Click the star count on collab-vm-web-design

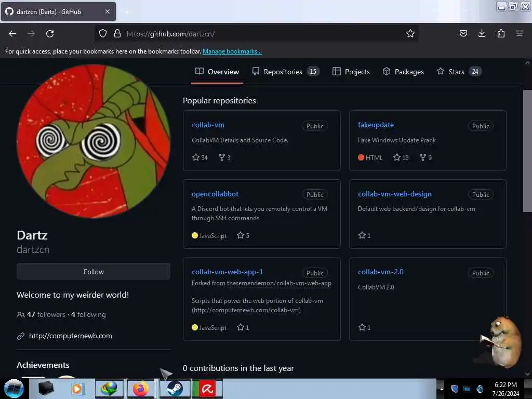pos(364,235)
